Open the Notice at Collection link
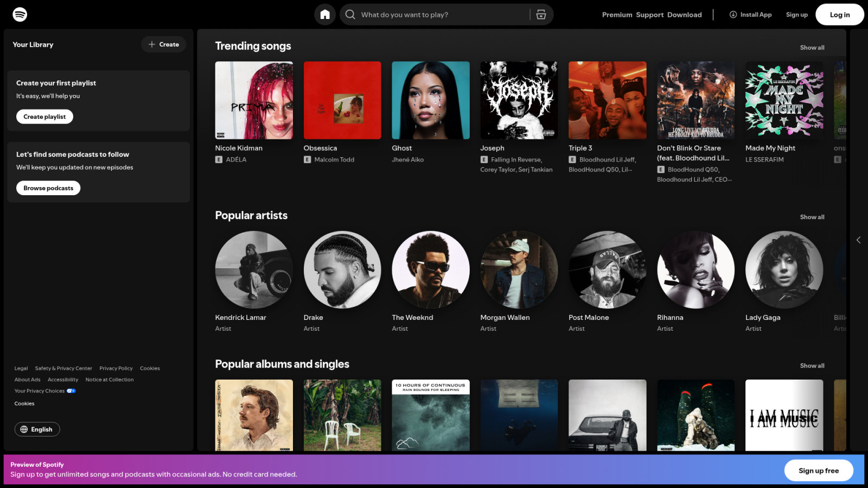 click(x=110, y=380)
